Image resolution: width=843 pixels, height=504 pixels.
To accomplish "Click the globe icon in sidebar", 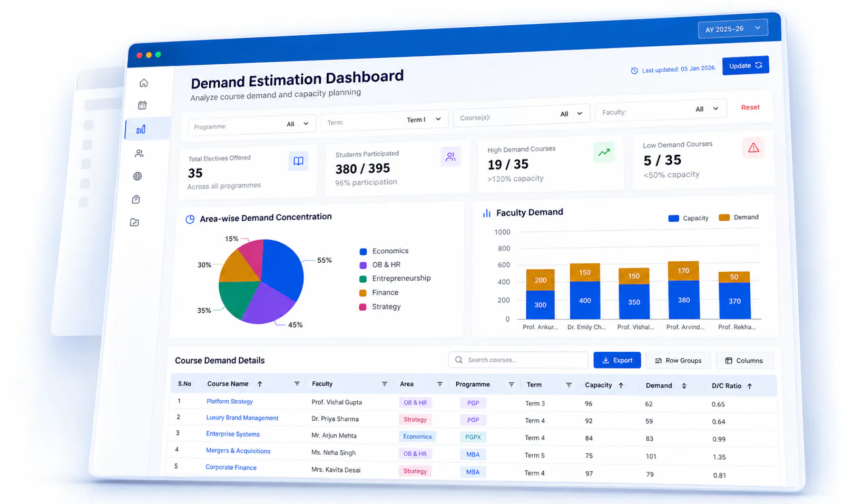I will point(138,176).
